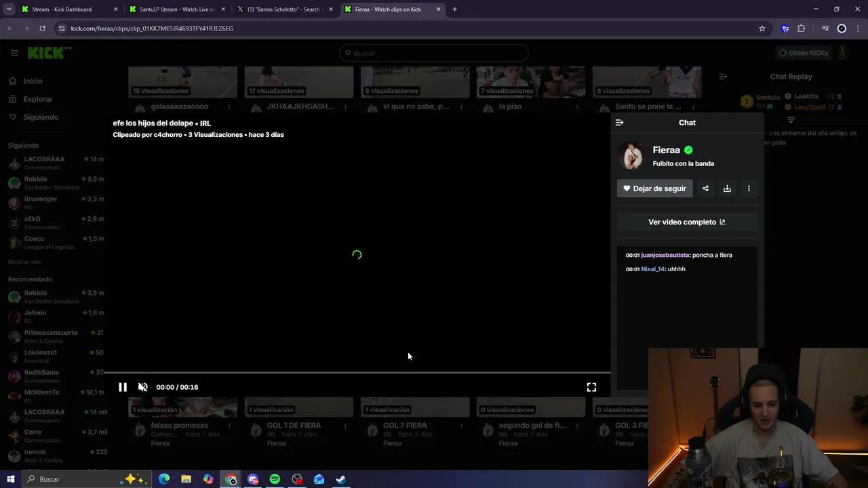
Task: Open Chrome from the taskbar
Action: [x=231, y=479]
